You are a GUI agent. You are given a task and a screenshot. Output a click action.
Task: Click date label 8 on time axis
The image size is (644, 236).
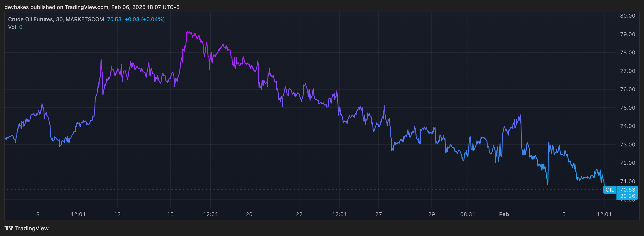point(38,214)
